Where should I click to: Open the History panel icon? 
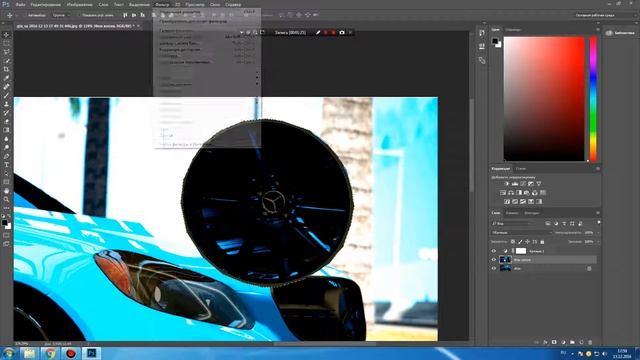482,33
